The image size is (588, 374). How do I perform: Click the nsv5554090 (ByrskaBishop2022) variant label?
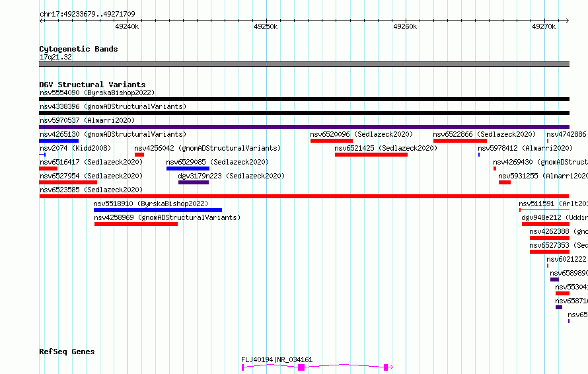[97, 93]
